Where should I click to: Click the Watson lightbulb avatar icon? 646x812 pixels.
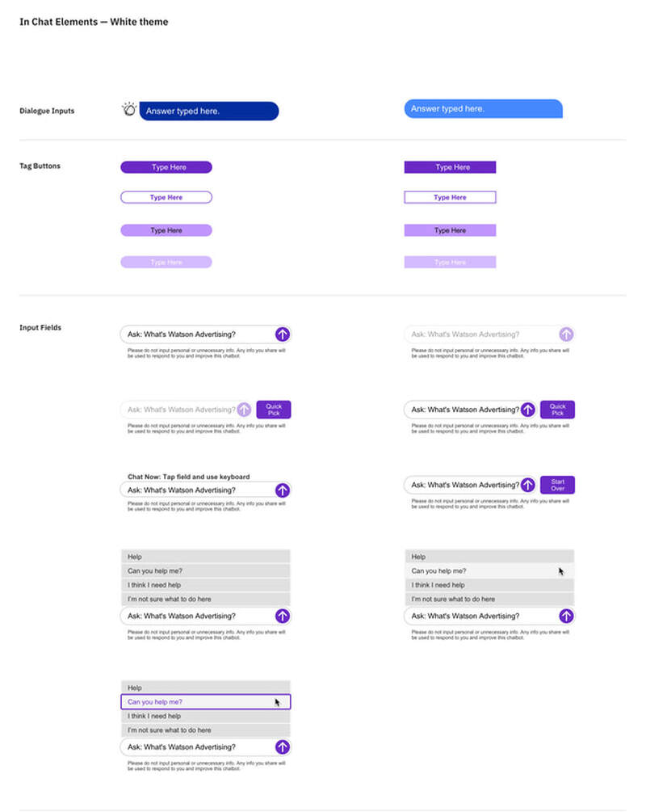point(129,109)
